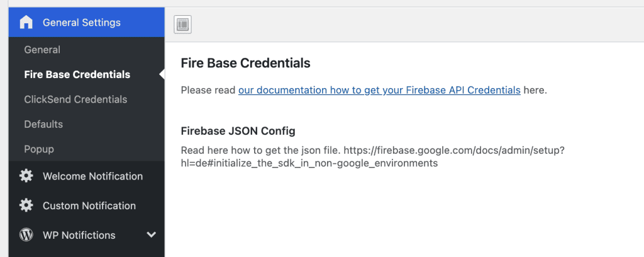Image resolution: width=644 pixels, height=257 pixels.
Task: Open the WP Notifictions section label
Action: pos(79,235)
